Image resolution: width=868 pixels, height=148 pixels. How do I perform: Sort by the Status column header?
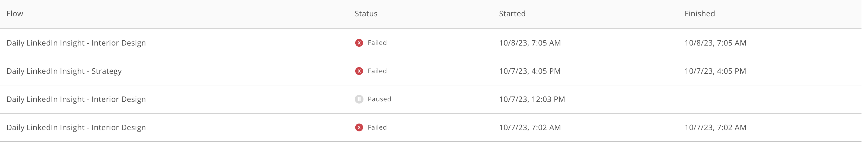click(366, 14)
